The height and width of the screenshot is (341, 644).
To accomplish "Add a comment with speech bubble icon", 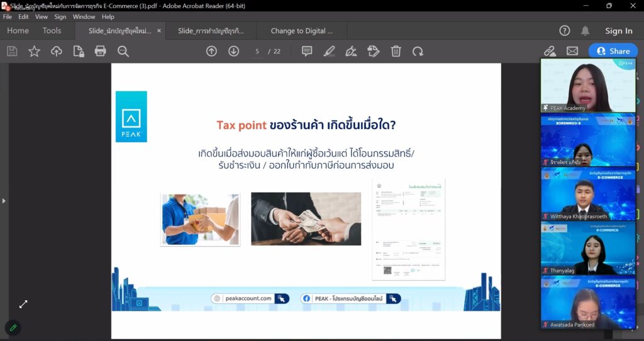I will click(x=307, y=52).
